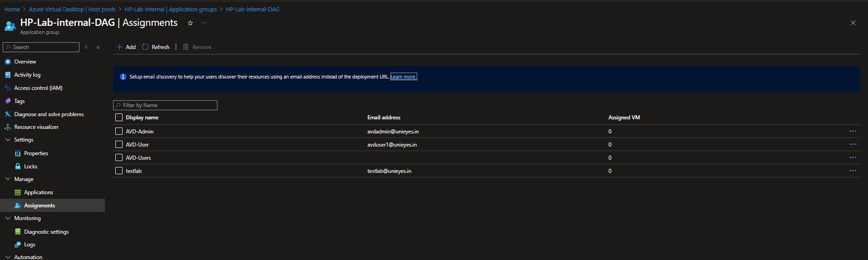The image size is (868, 260).
Task: Click the circular Refresh icon
Action: [145, 47]
